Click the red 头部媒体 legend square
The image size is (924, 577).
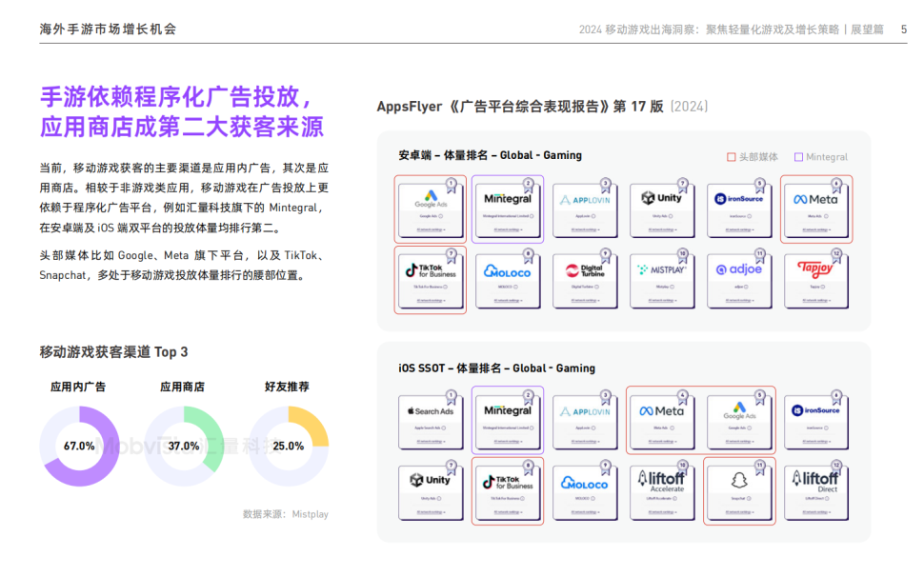[x=732, y=157]
